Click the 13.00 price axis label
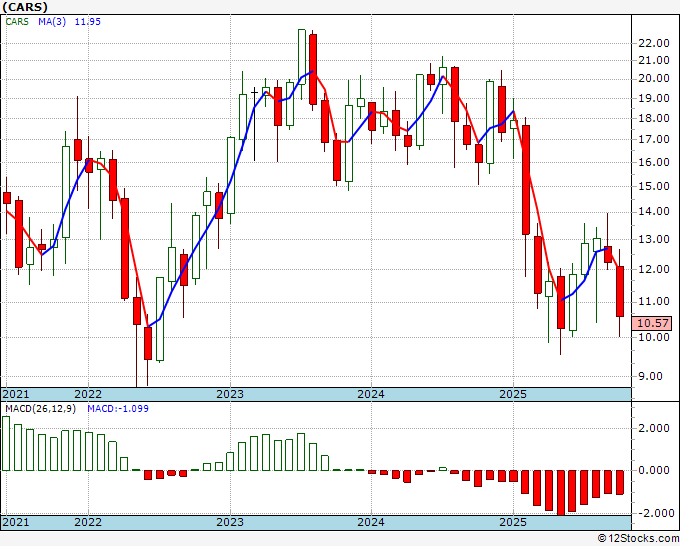Image resolution: width=680 pixels, height=546 pixels. point(654,239)
